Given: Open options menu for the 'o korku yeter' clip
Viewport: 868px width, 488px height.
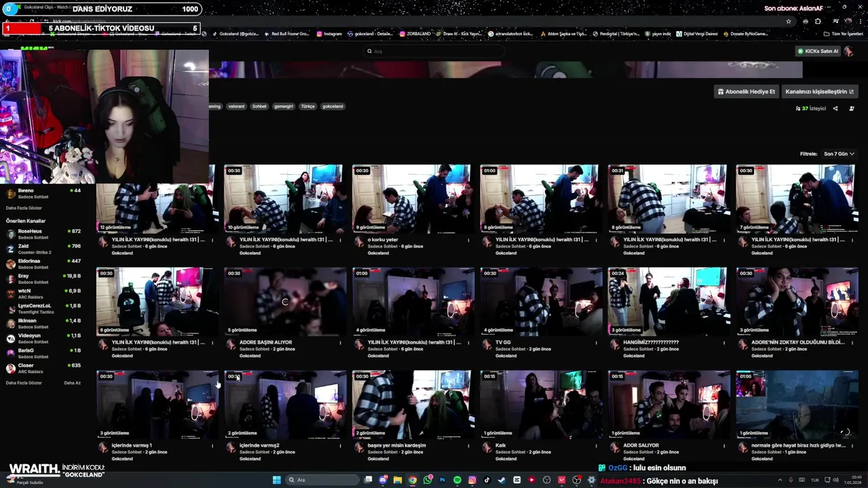Looking at the screenshot, I should click(468, 240).
